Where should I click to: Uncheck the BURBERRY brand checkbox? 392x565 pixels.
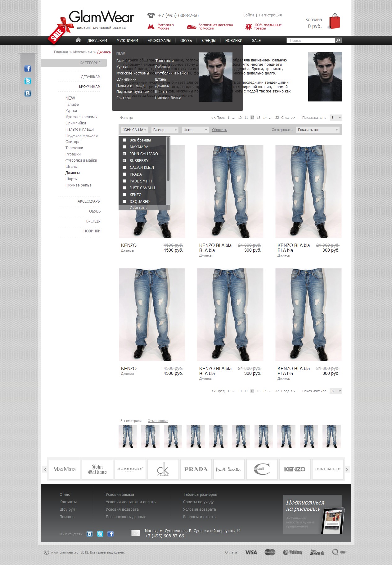124,161
